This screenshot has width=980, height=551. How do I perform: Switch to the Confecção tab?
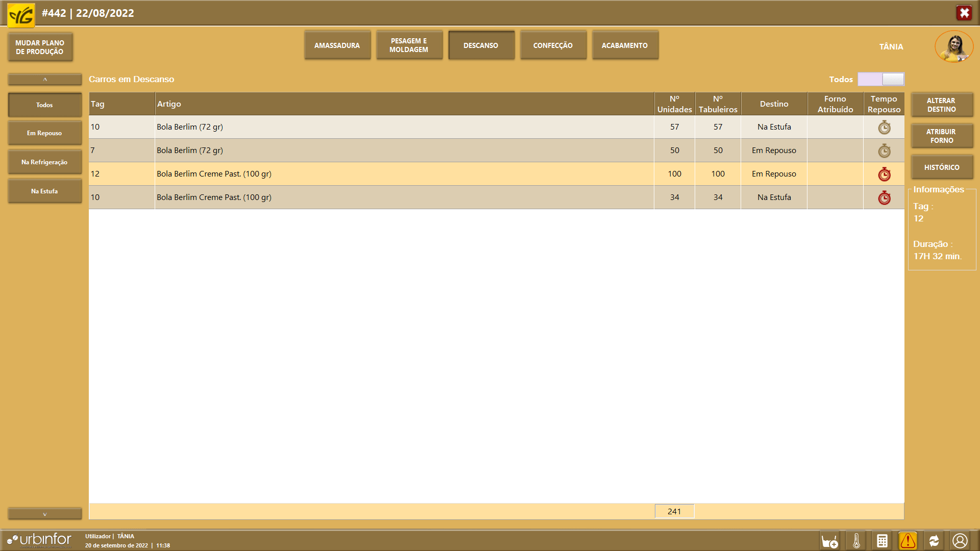click(553, 45)
